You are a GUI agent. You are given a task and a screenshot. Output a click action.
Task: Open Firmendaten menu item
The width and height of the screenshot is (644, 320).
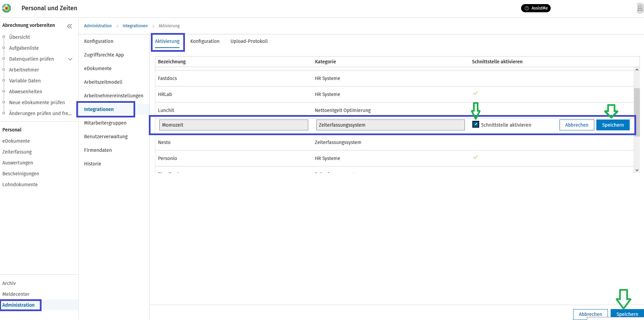[98, 150]
